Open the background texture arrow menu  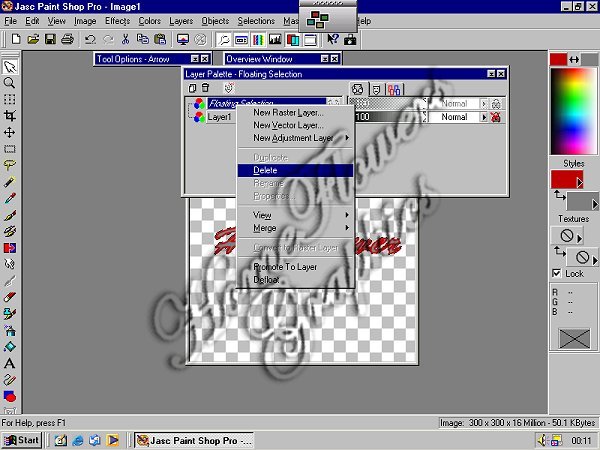pos(595,260)
